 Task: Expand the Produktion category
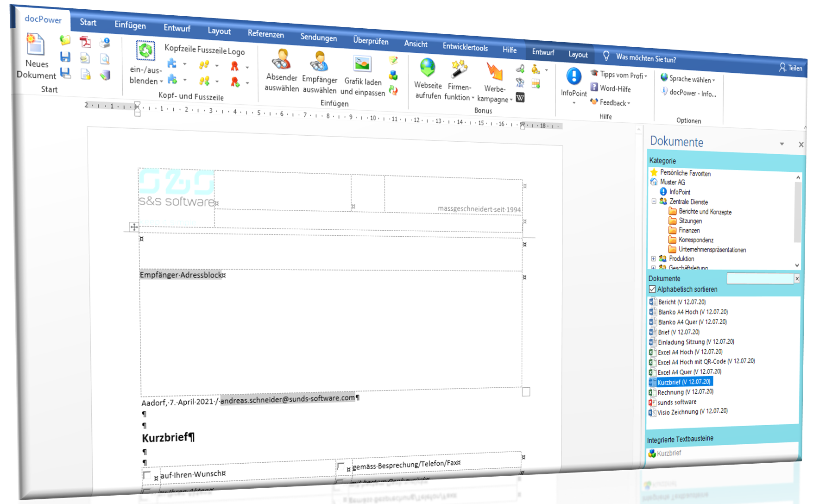[654, 258]
